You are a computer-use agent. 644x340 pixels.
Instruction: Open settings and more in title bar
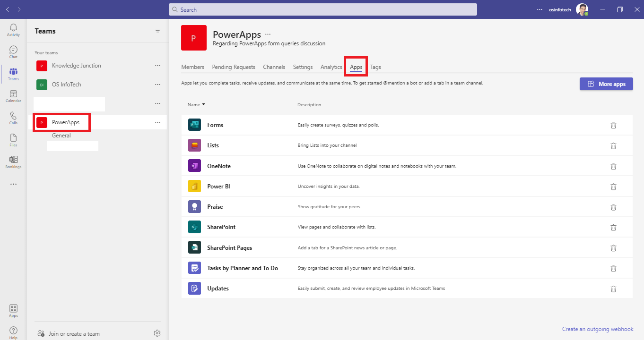[x=540, y=9]
